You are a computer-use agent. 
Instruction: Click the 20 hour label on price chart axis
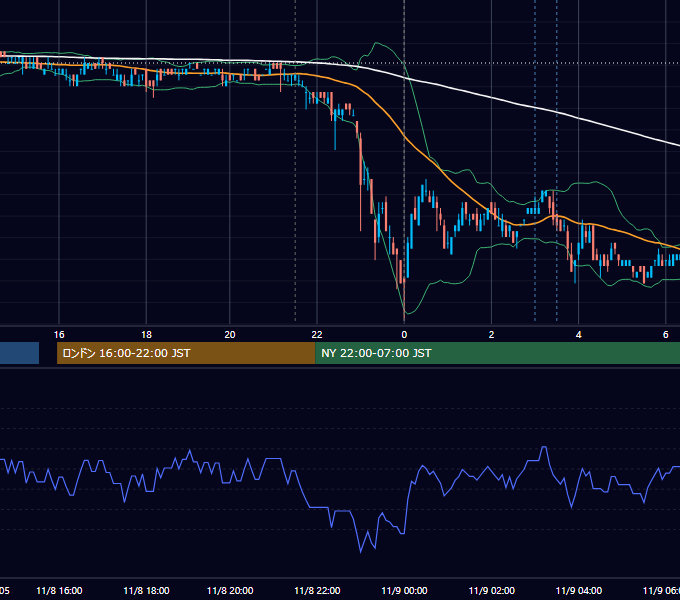(230, 335)
